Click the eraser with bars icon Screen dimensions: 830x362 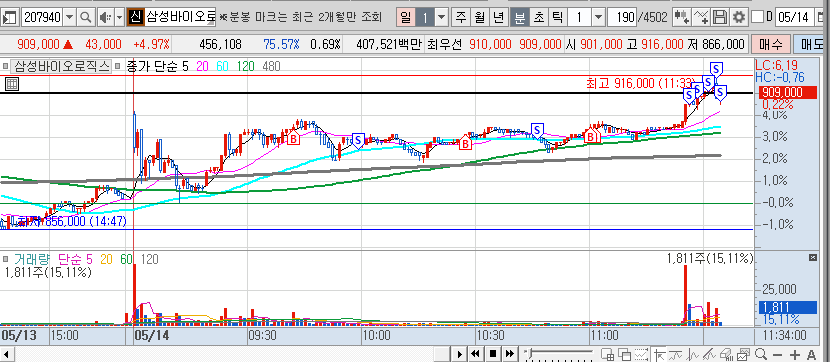(x=727, y=354)
